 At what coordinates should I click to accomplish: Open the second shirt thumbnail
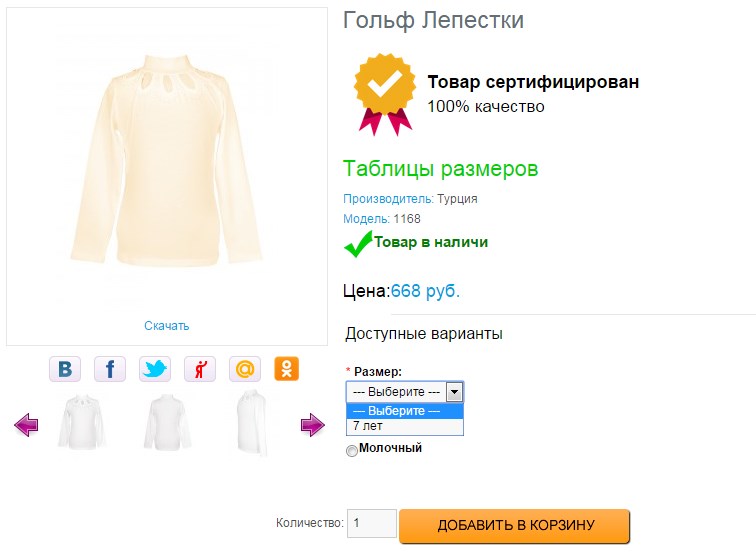tap(166, 424)
